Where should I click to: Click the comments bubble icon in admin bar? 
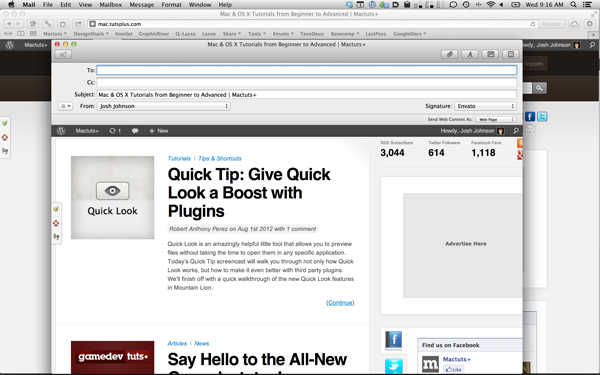click(135, 131)
